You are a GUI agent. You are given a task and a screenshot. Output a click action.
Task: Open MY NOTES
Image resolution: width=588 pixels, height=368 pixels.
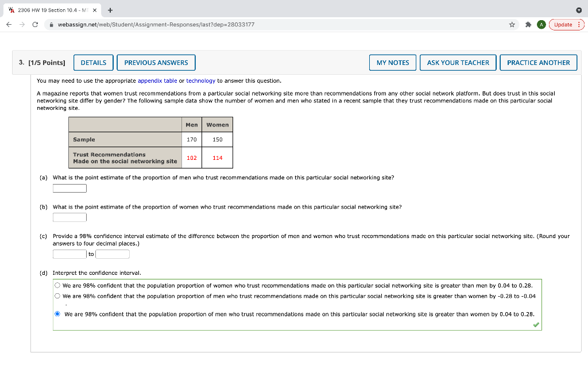coord(393,63)
